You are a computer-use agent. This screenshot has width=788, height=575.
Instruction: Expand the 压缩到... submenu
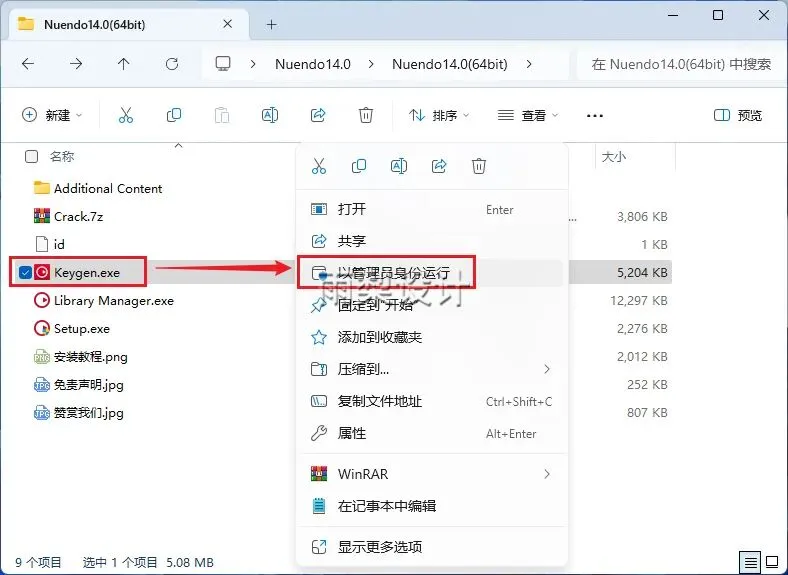pos(547,369)
